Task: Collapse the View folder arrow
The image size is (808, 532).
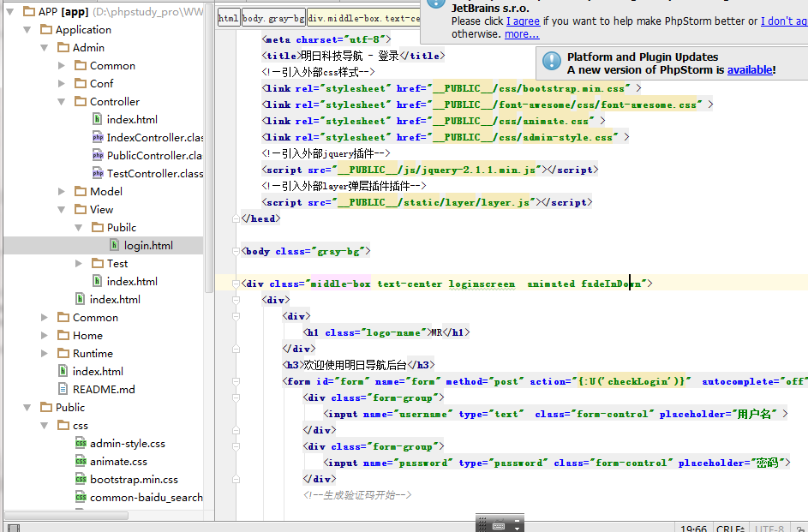Action: [x=62, y=210]
